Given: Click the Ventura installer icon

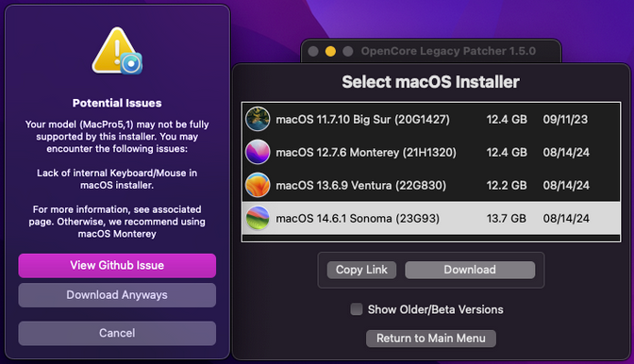Looking at the screenshot, I should pos(258,185).
